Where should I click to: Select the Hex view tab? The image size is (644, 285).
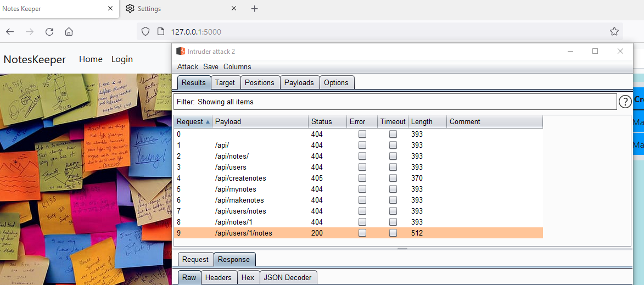tap(248, 278)
